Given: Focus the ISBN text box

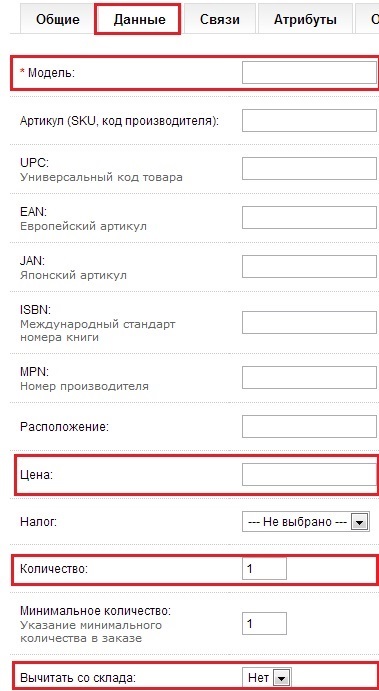Looking at the screenshot, I should coord(309,325).
